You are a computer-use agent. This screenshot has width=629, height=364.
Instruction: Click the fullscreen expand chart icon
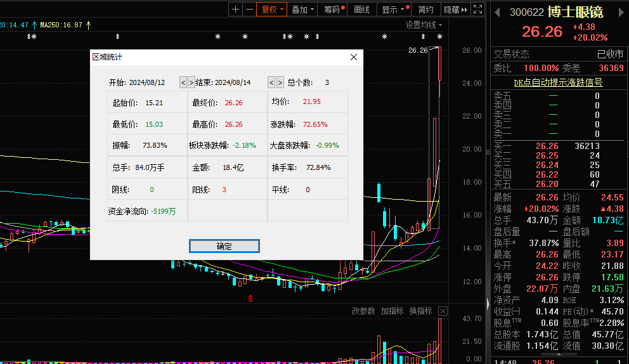(478, 10)
